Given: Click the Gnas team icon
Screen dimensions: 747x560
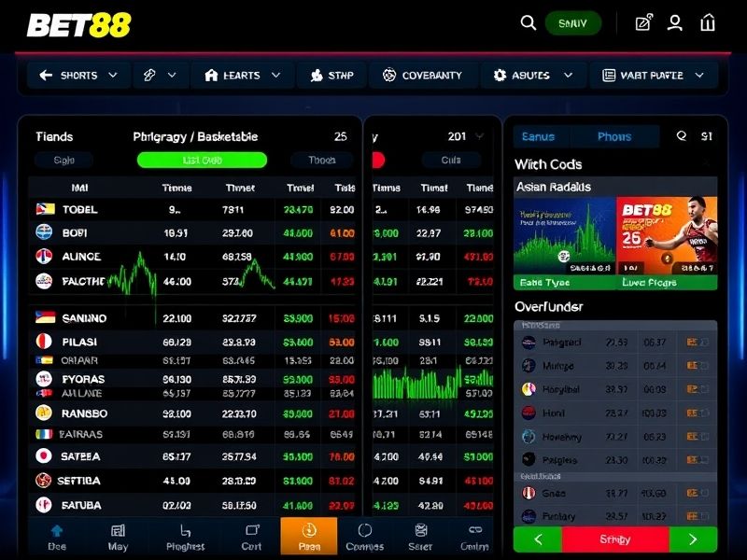Looking at the screenshot, I should [x=529, y=493].
